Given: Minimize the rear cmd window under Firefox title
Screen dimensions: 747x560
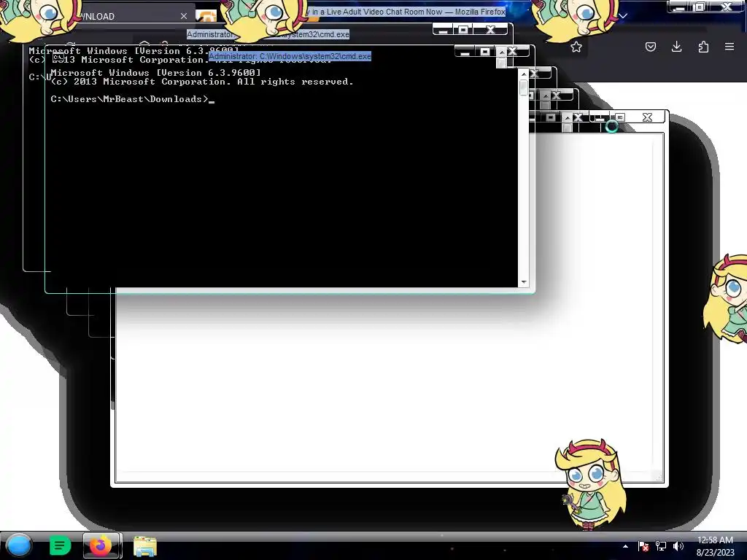Looking at the screenshot, I should pos(443,30).
